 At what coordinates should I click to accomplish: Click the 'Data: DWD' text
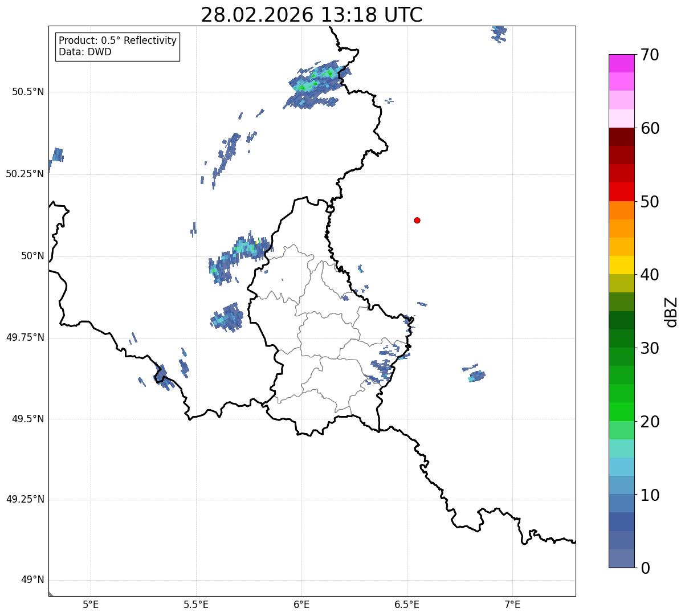click(85, 52)
